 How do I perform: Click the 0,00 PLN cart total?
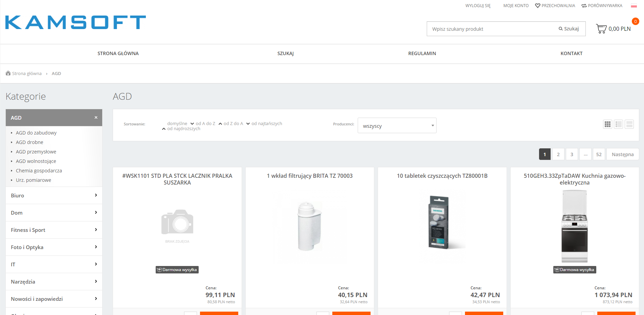tap(620, 29)
